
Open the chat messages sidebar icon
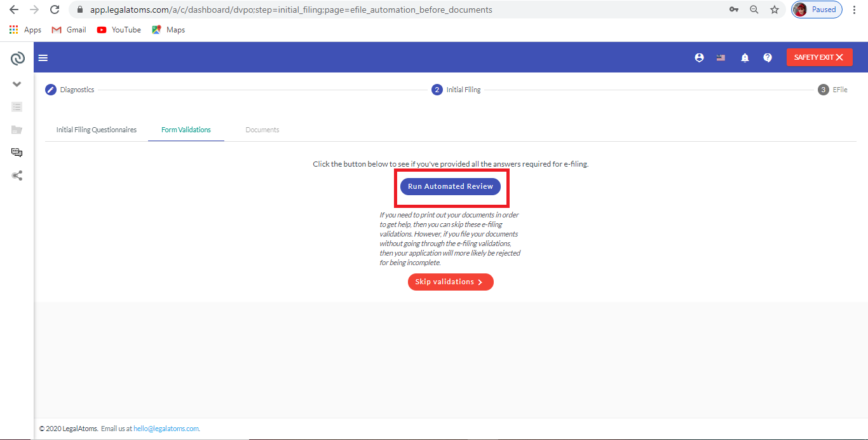(x=17, y=153)
